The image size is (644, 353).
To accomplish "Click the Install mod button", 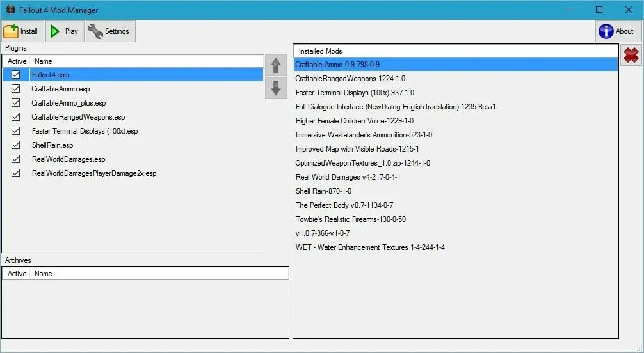I will 22,31.
